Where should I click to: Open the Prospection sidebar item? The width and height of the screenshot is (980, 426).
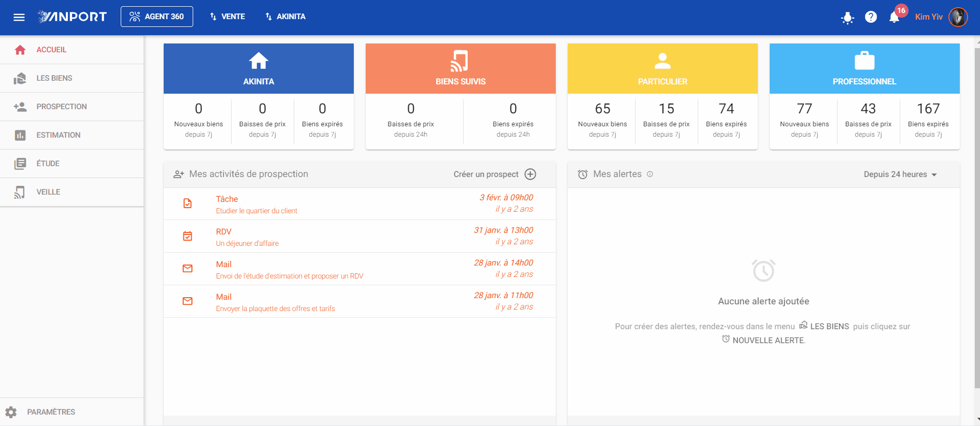[71, 107]
